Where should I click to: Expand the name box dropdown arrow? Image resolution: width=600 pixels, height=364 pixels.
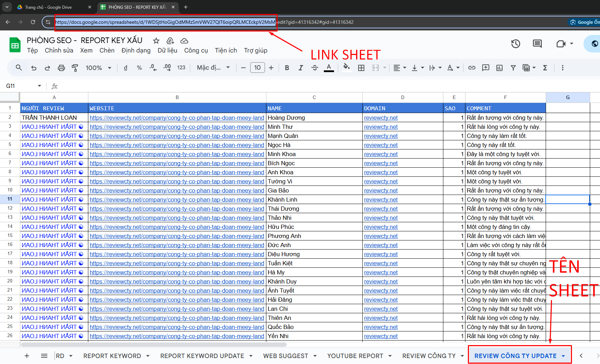coord(39,86)
